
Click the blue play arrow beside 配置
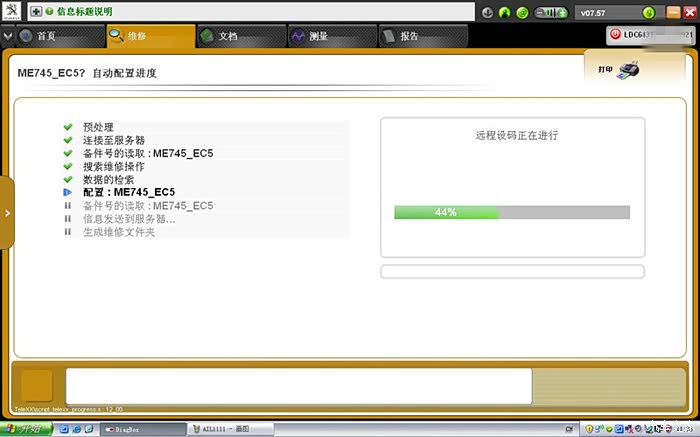67,192
